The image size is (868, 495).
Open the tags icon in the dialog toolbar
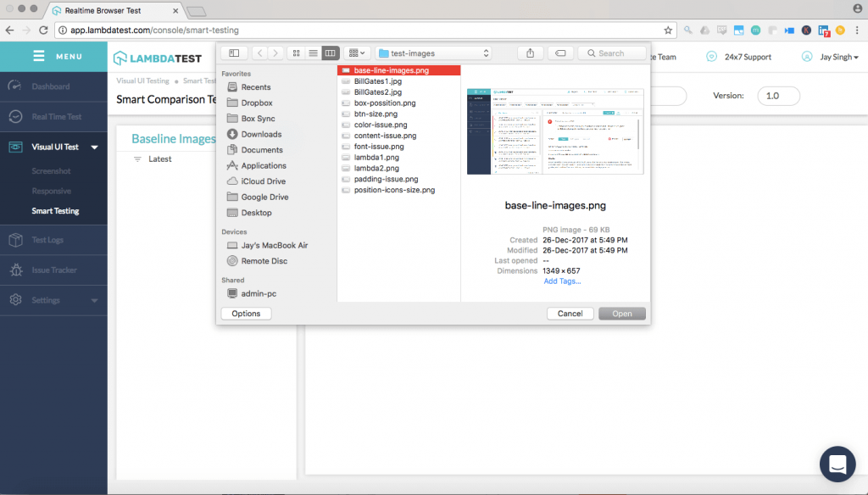(560, 53)
